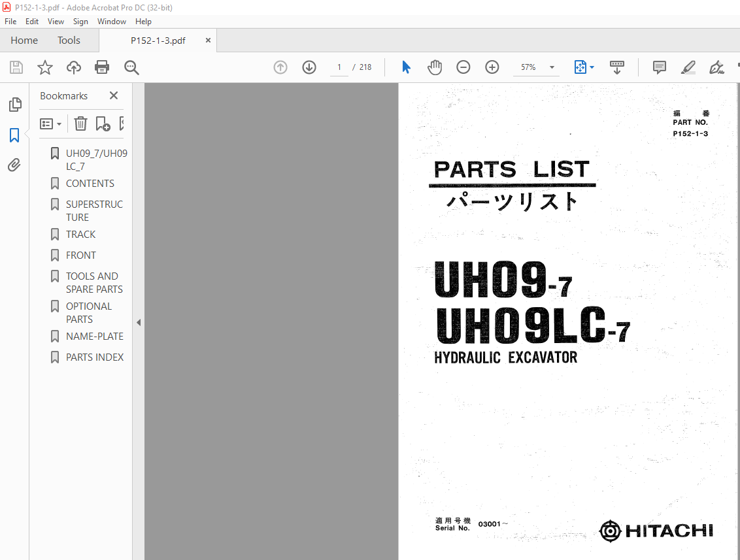
Task: Open the NAME-PLATE bookmark
Action: coord(94,337)
